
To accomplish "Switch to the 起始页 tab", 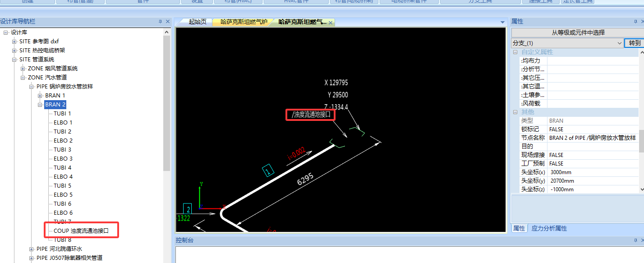I will [x=198, y=22].
